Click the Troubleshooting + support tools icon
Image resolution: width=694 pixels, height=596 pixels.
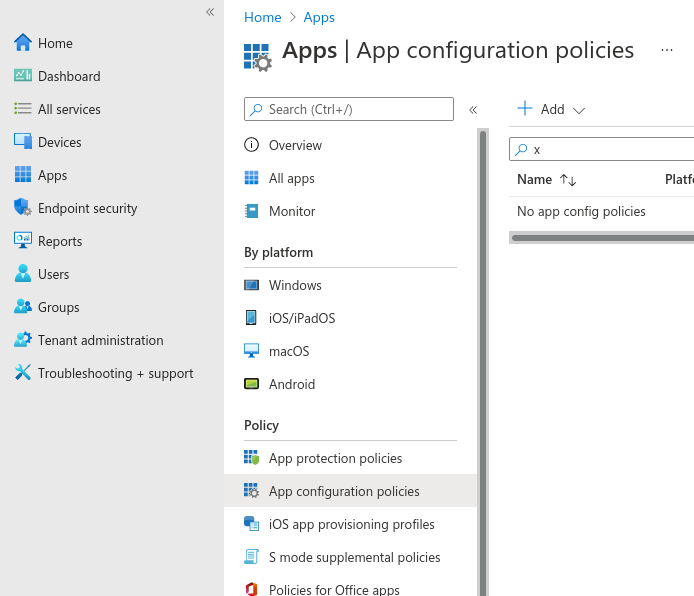tap(23, 373)
